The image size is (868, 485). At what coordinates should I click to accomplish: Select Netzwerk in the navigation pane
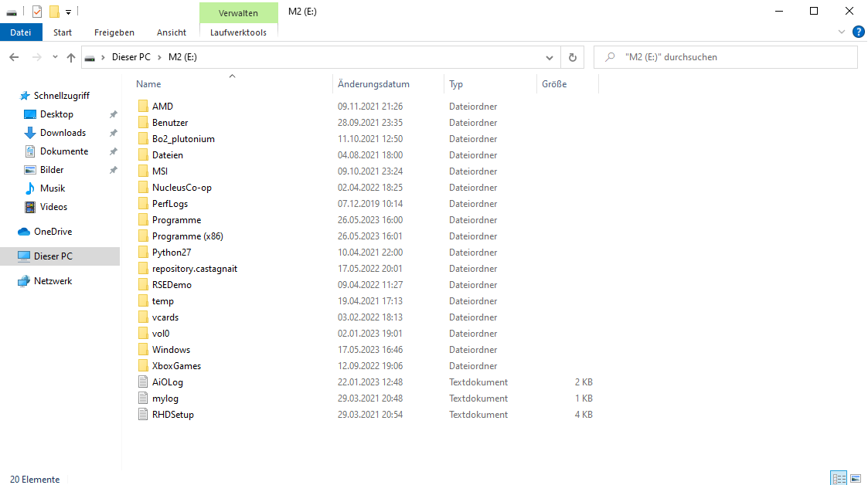click(x=53, y=281)
